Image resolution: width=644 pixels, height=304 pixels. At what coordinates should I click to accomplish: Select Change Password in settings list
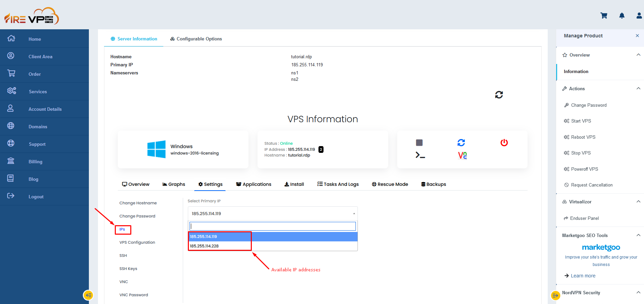[137, 216]
